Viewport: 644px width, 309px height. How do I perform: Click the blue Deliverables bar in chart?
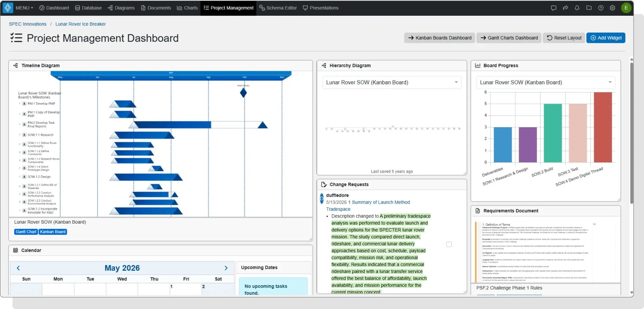point(503,145)
